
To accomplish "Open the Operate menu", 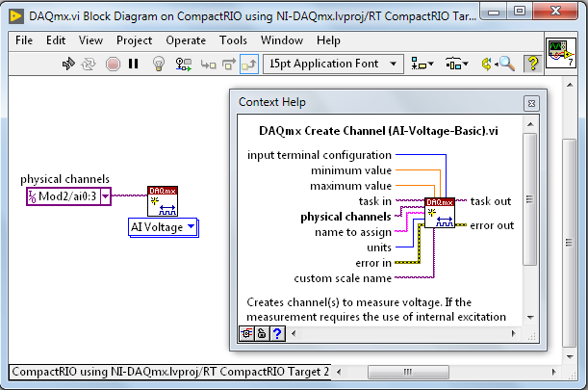I will (185, 40).
